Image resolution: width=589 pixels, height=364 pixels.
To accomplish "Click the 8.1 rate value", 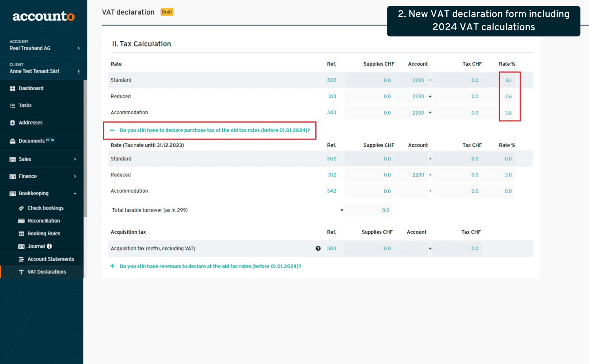I will pos(508,80).
